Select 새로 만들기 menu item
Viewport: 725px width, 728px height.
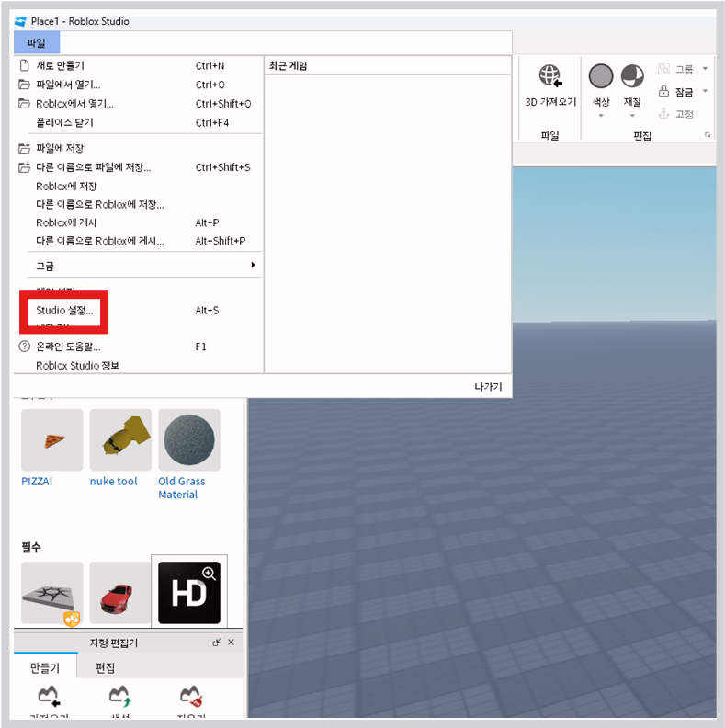coord(138,65)
